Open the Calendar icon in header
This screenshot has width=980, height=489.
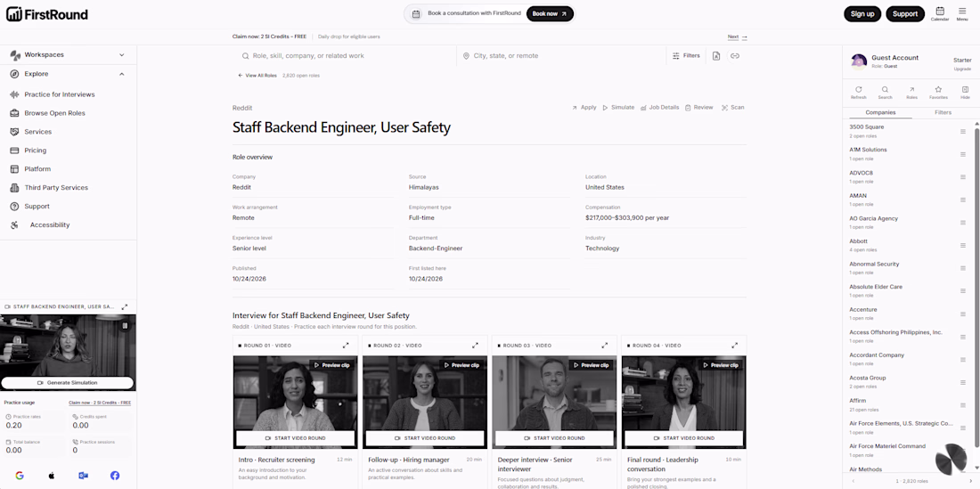(x=939, y=13)
